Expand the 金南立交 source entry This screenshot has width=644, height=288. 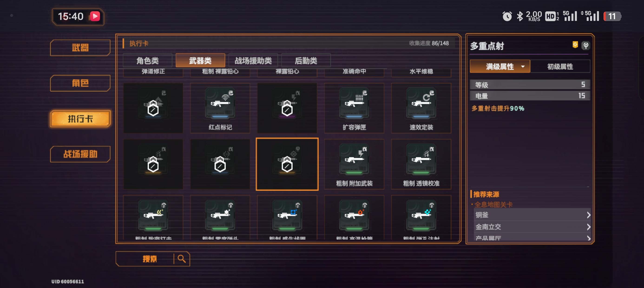(x=532, y=227)
